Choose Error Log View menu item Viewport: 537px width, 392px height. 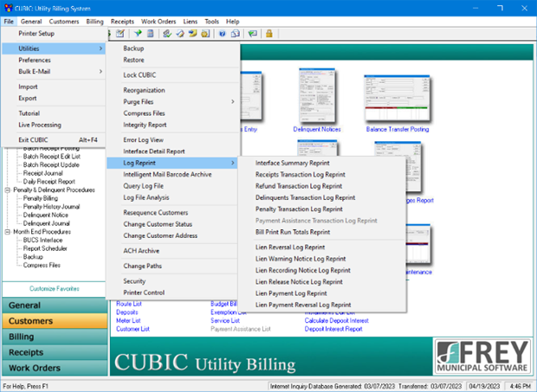coord(172,140)
